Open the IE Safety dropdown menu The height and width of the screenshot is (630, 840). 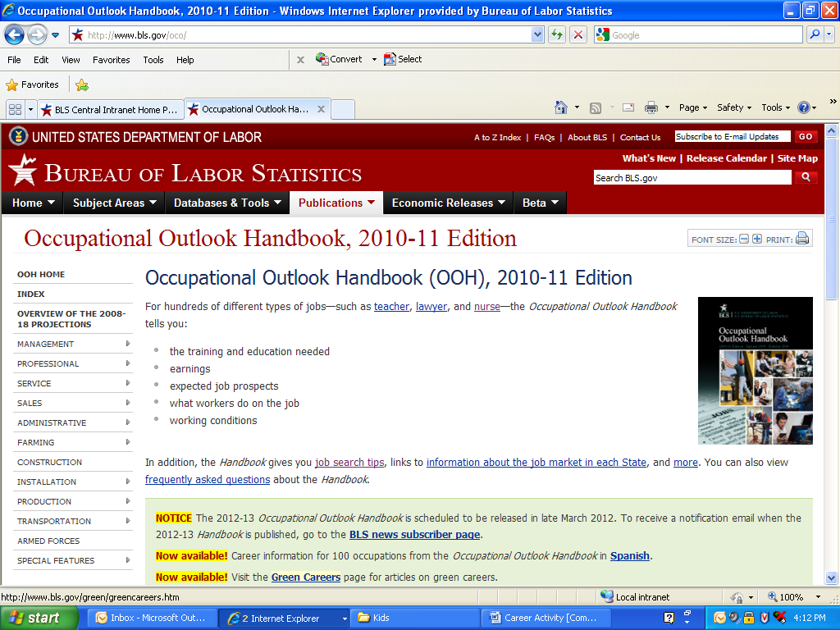click(x=734, y=107)
